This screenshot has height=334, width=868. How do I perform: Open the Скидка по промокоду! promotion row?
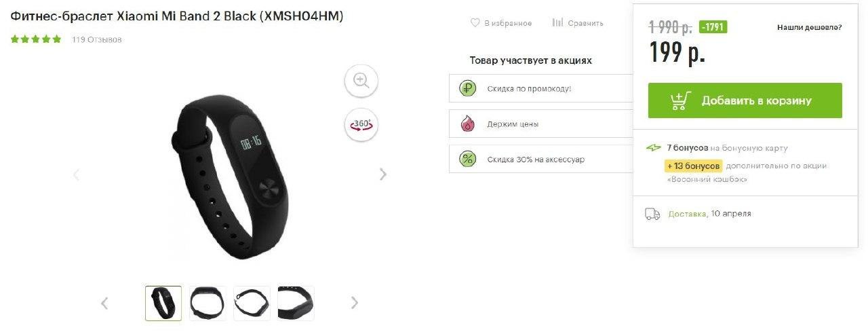pos(541,89)
